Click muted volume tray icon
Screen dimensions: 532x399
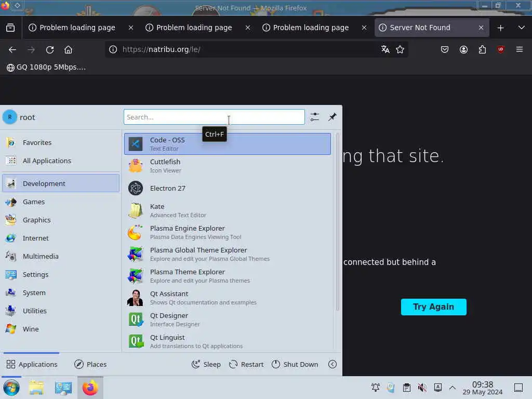point(422,388)
